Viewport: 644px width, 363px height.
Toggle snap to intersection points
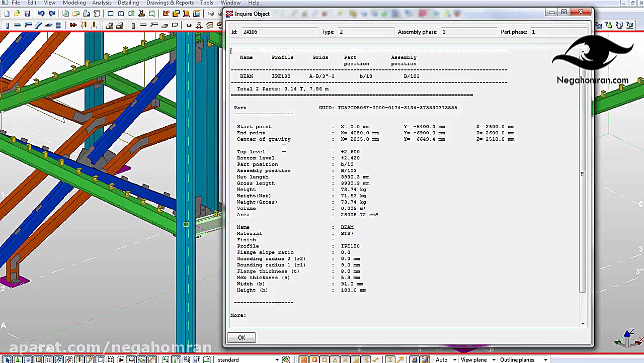click(x=345, y=359)
